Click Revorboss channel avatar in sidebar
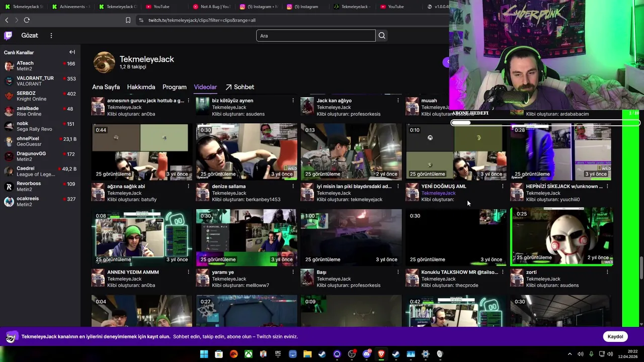 pyautogui.click(x=9, y=187)
